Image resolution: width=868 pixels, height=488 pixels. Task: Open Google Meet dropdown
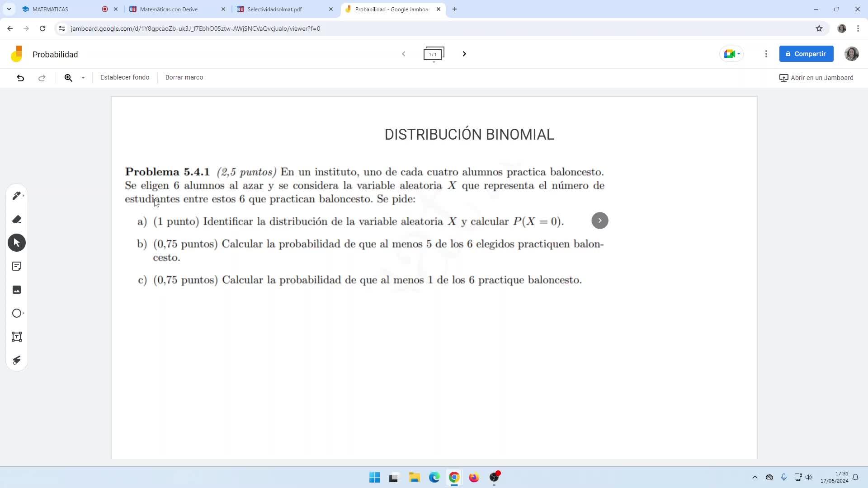click(731, 54)
